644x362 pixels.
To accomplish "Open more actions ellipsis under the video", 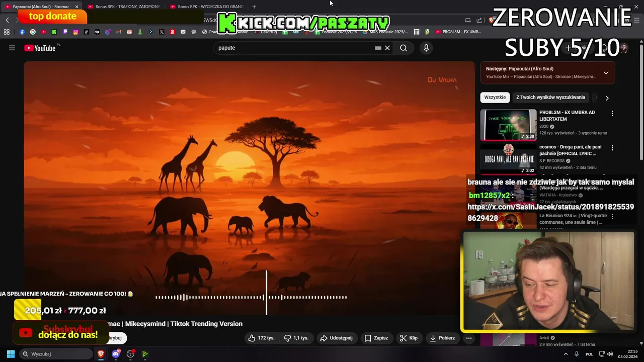I will coord(469,338).
